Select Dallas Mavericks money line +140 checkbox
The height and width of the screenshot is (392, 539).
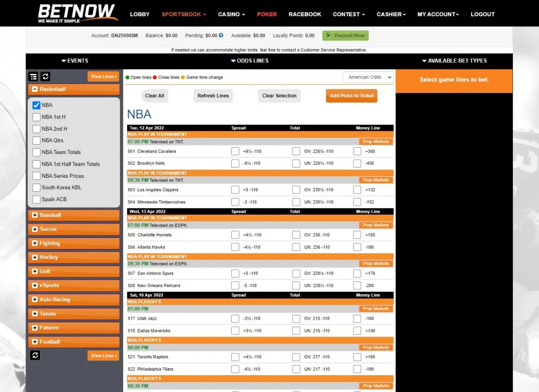(357, 331)
